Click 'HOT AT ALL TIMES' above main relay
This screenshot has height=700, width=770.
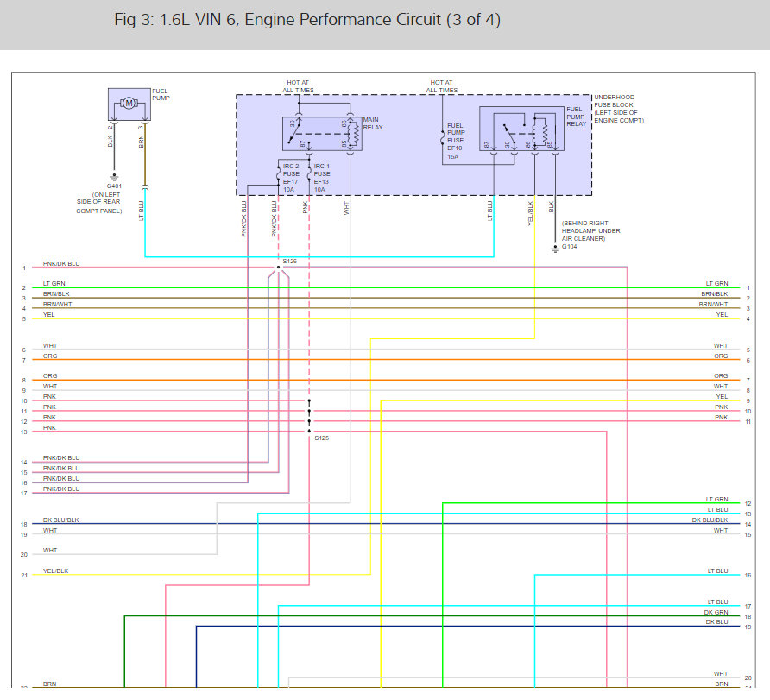tap(298, 86)
